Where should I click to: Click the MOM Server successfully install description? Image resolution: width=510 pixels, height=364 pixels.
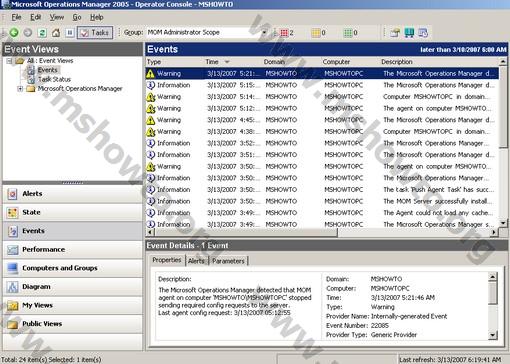437,201
